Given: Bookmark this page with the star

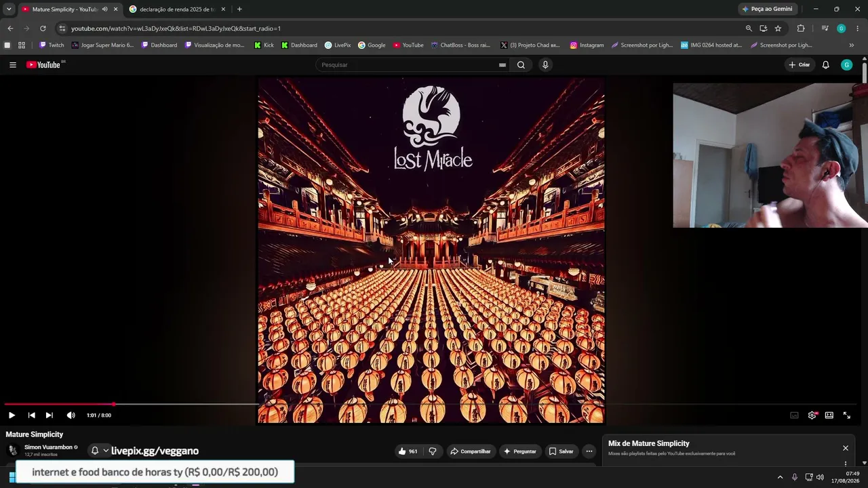Looking at the screenshot, I should [x=778, y=28].
